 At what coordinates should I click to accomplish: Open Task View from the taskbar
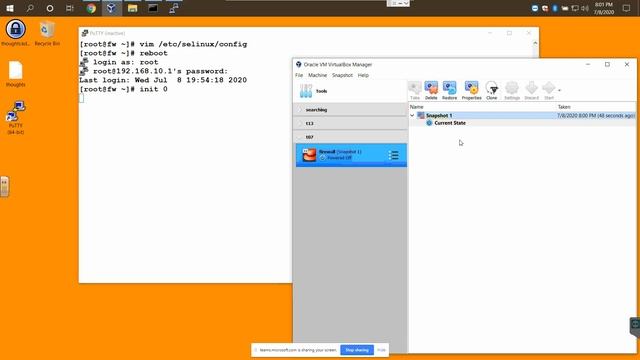tap(70, 8)
